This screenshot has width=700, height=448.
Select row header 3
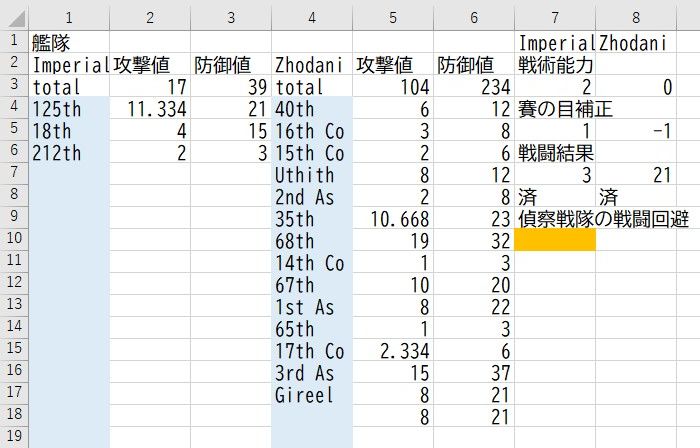point(14,86)
